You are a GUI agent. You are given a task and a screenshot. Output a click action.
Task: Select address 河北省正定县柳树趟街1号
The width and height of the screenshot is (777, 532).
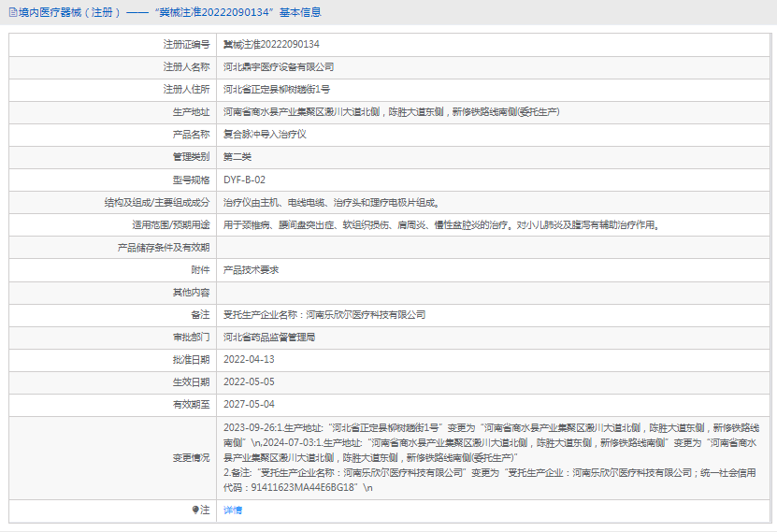coord(277,89)
